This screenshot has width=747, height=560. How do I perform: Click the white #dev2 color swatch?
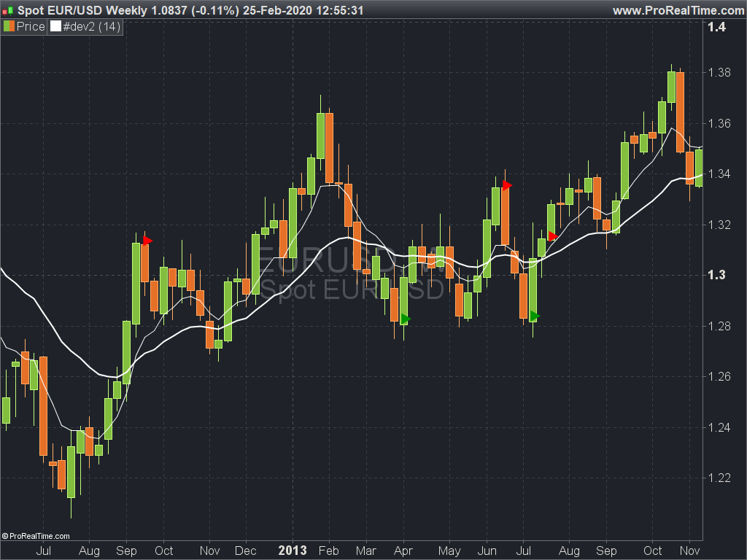click(x=55, y=27)
